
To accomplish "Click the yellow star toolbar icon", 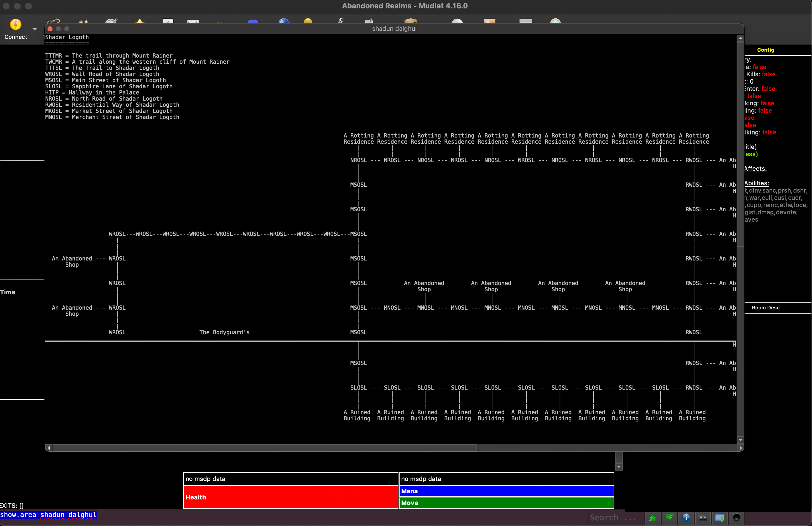I will tap(139, 22).
